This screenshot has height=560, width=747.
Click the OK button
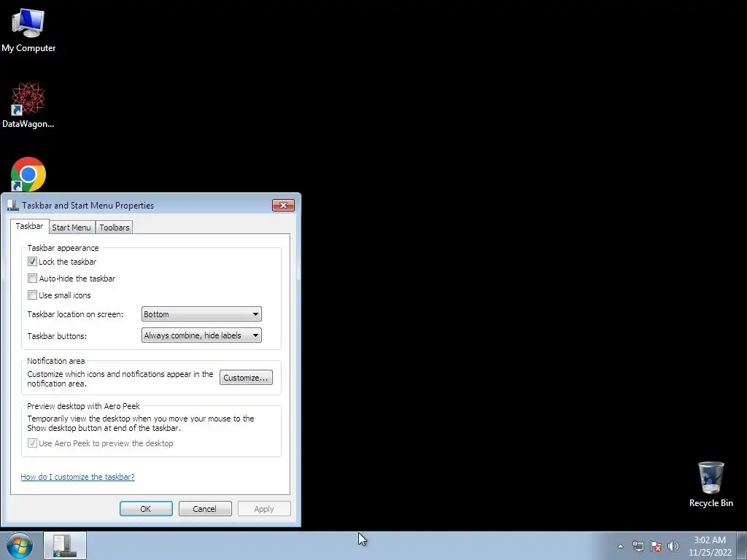point(146,508)
